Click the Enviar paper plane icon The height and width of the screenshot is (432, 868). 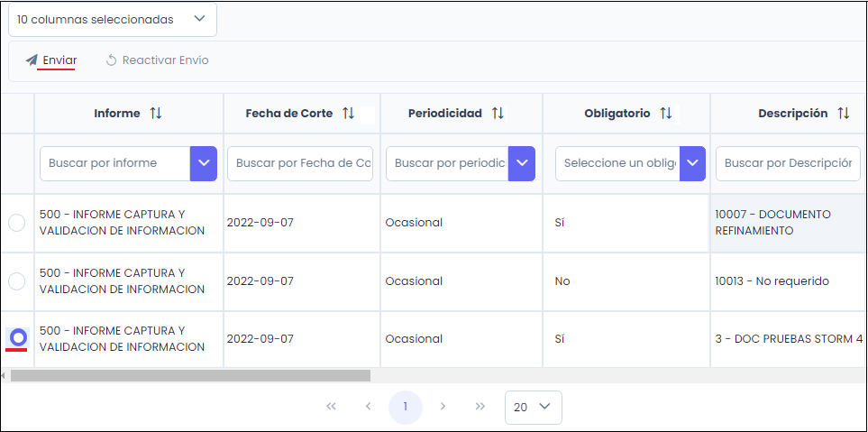pos(32,60)
